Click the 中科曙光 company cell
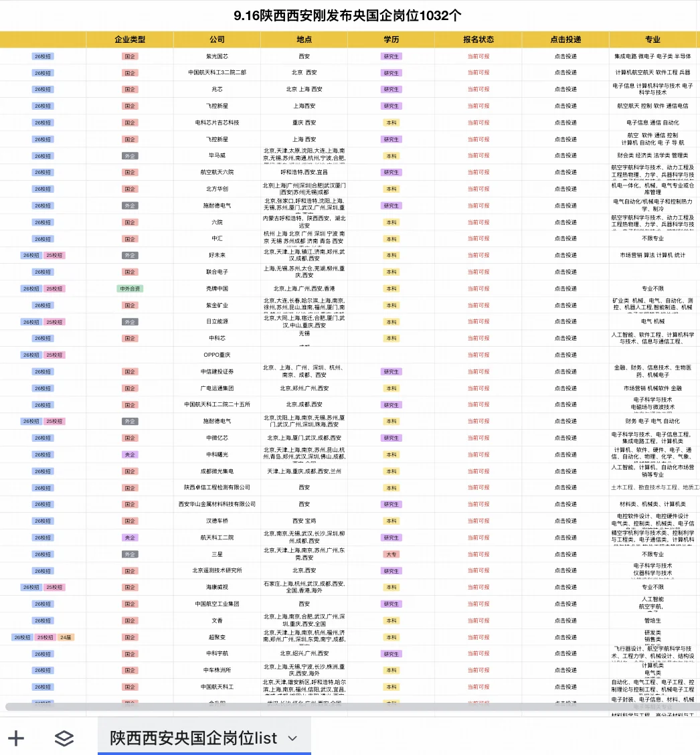The image size is (700, 755). [x=217, y=454]
